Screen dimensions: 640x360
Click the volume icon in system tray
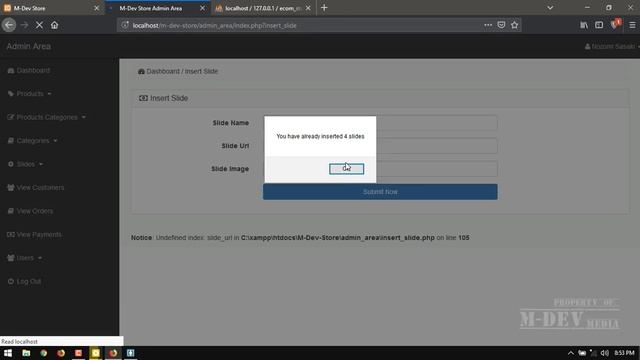tap(604, 353)
